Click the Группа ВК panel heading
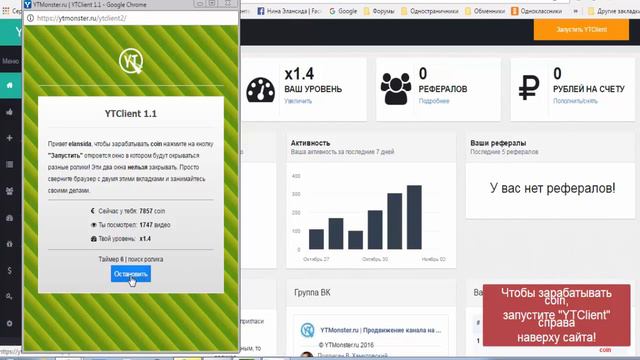 (x=312, y=293)
